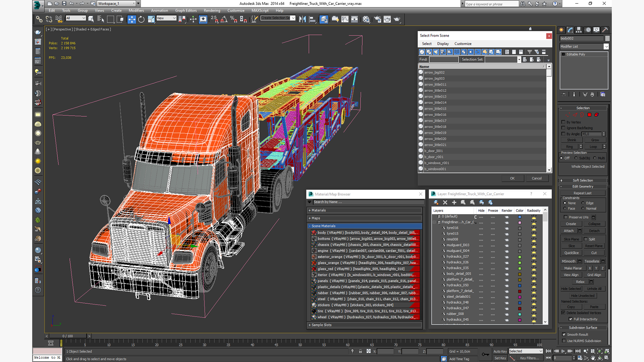Click the Attach button
The height and width of the screenshot is (362, 644).
[569, 231]
